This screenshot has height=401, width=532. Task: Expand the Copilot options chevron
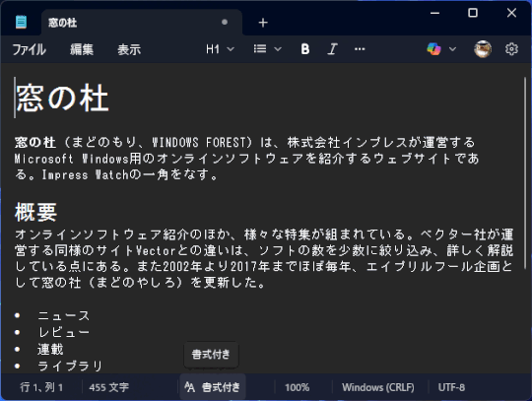coord(452,49)
